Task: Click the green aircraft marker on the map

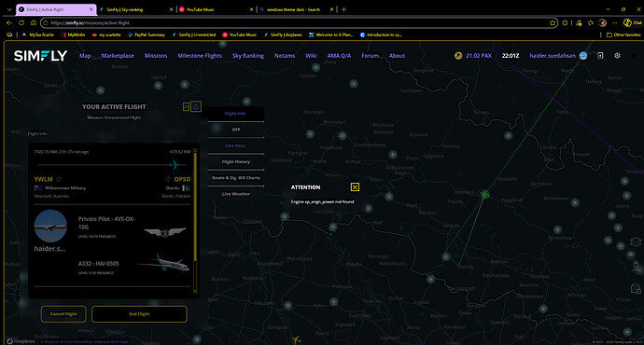Action: [485, 194]
